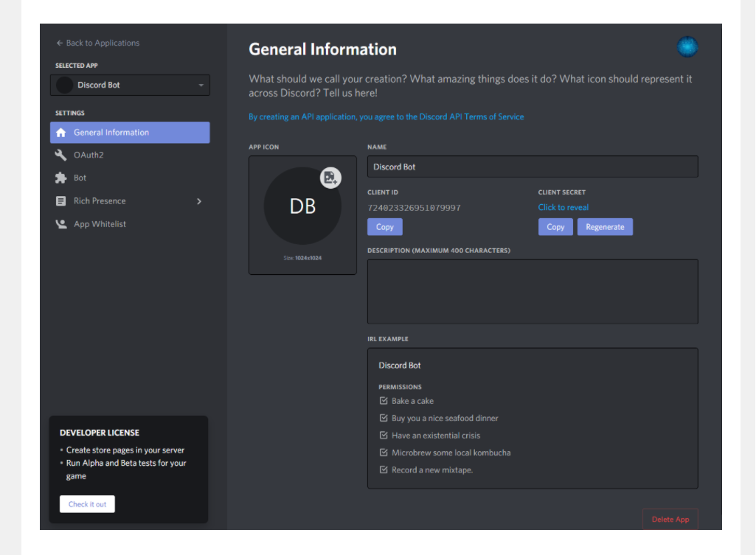The width and height of the screenshot is (756, 555).
Task: Click to reveal the client secret
Action: pyautogui.click(x=563, y=208)
